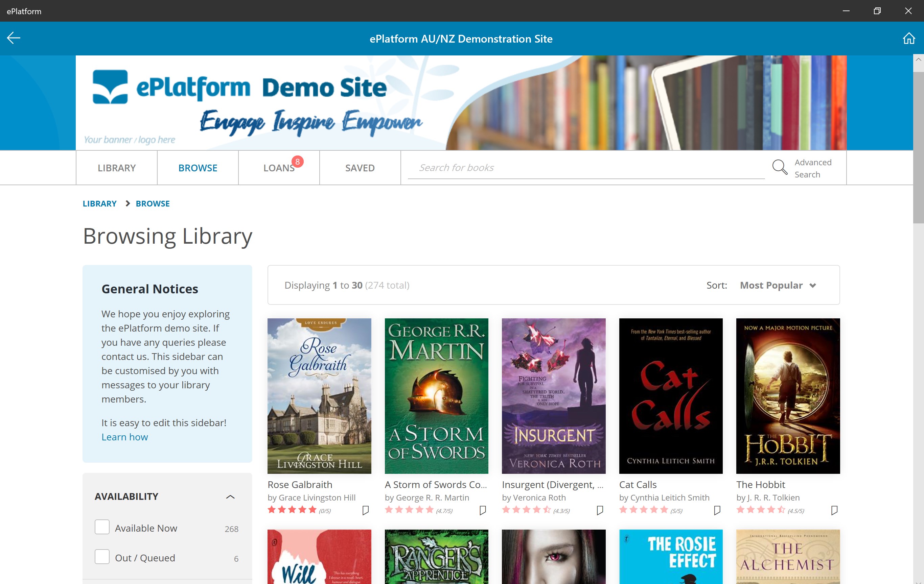Open the Loans tab

279,168
